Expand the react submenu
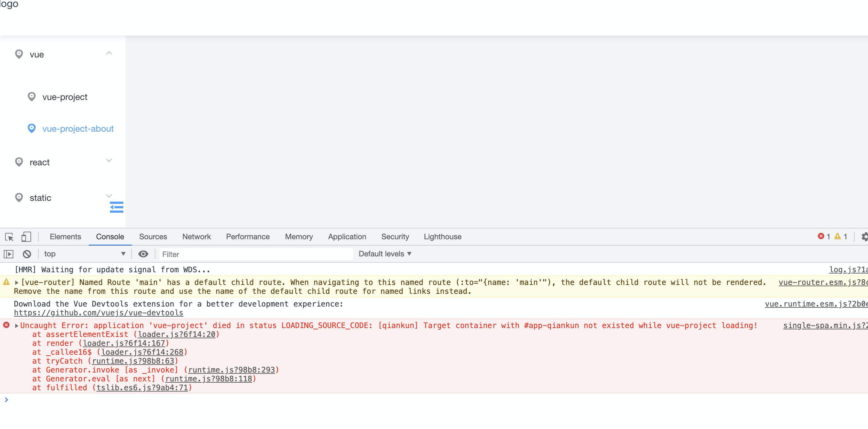Image resolution: width=868 pixels, height=429 pixels. [109, 161]
